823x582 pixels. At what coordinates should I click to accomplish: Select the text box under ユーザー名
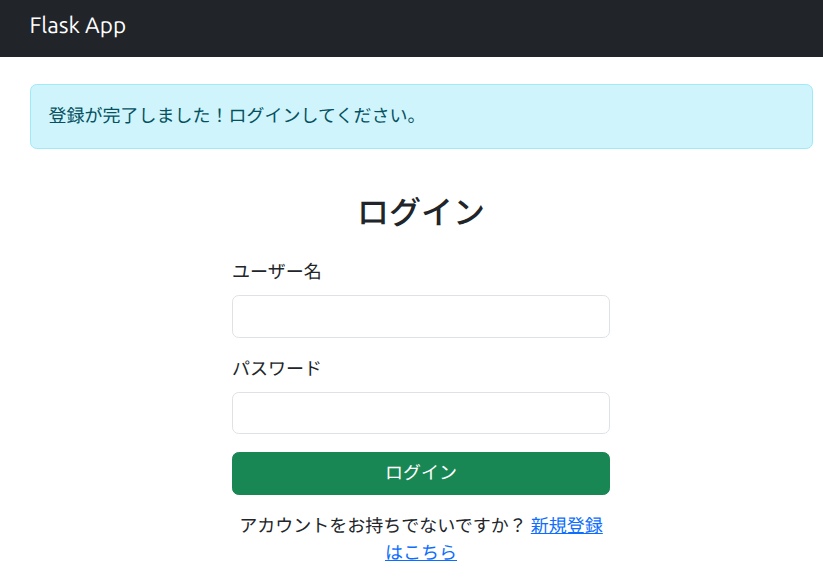[x=420, y=316]
